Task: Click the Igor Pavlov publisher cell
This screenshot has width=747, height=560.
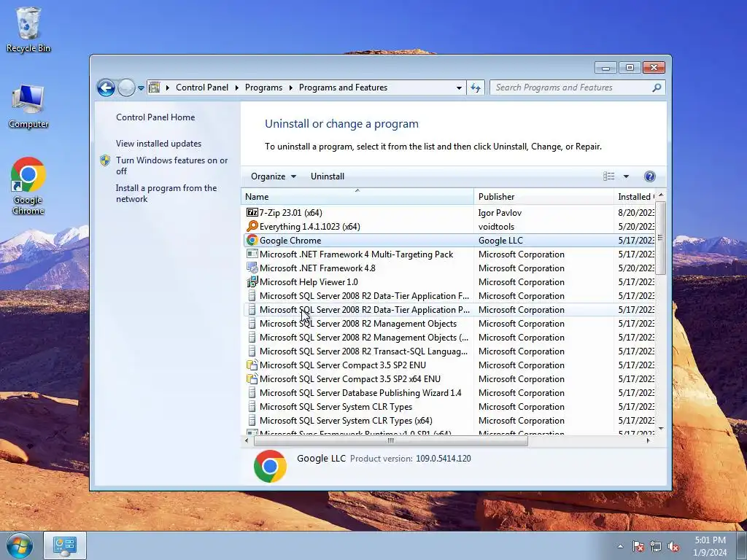Action: [x=500, y=213]
